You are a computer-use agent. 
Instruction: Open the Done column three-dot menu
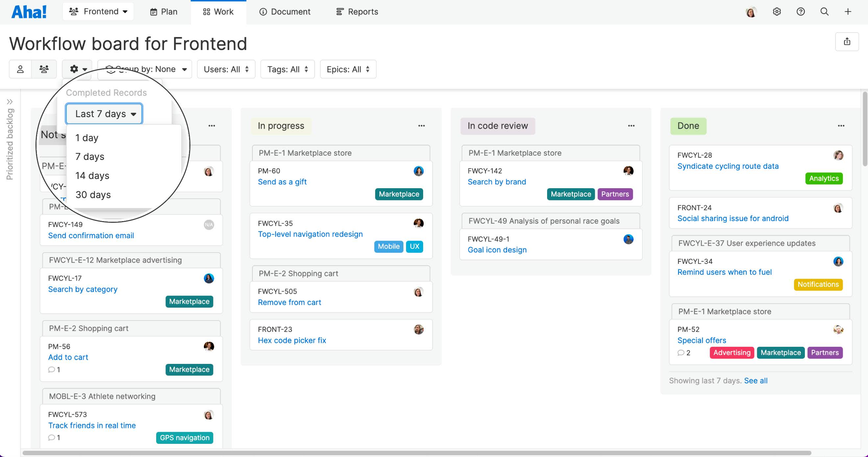[841, 126]
